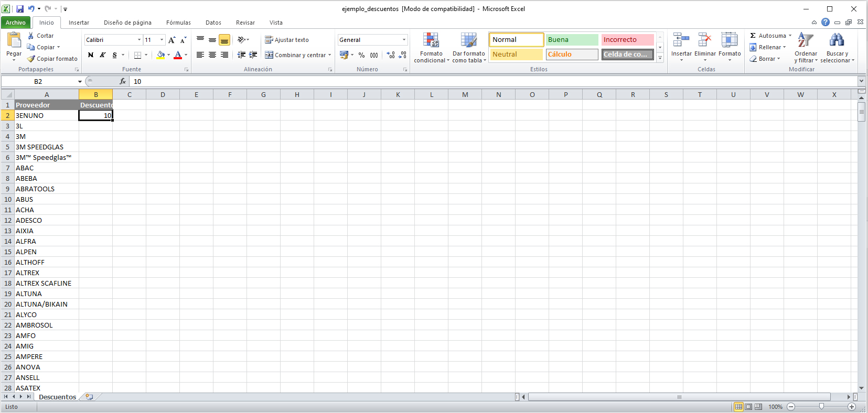Decrease font size with the small A icon

pos(183,40)
